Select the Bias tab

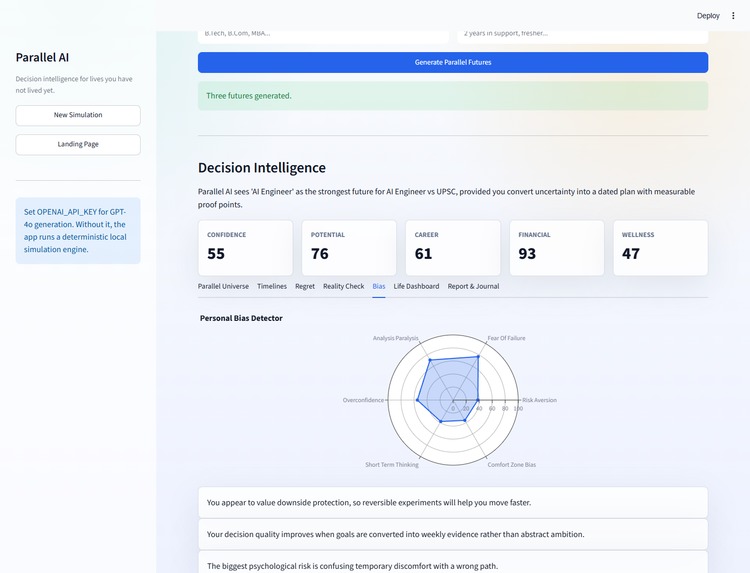[x=379, y=286]
